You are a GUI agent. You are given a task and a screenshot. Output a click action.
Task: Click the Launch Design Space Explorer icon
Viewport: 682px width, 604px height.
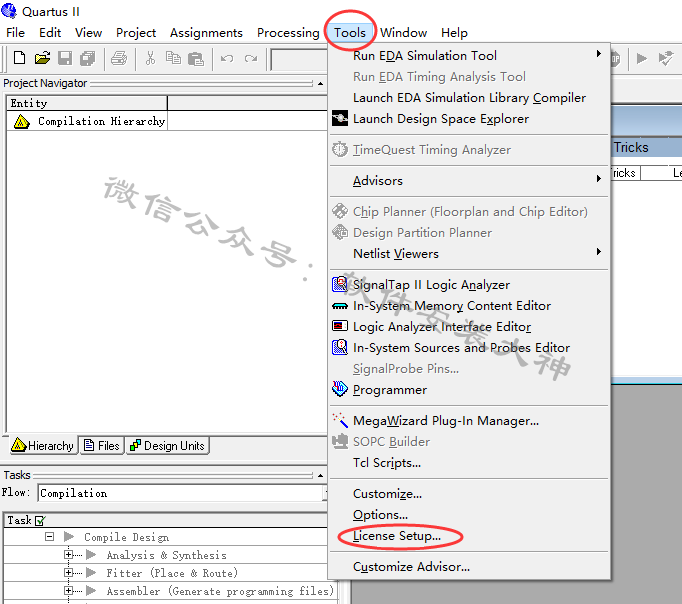click(340, 118)
